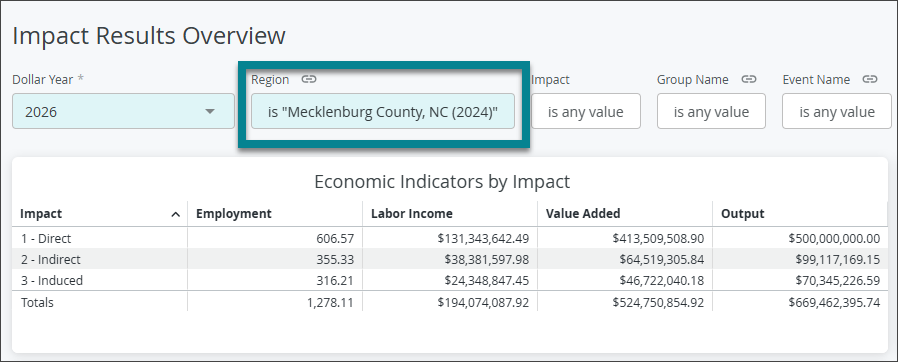
Task: Click the link icon beside Group Name
Action: tap(749, 80)
